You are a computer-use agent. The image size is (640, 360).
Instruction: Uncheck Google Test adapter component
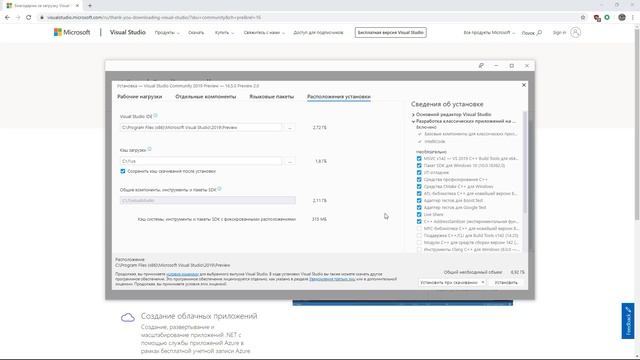point(419,207)
